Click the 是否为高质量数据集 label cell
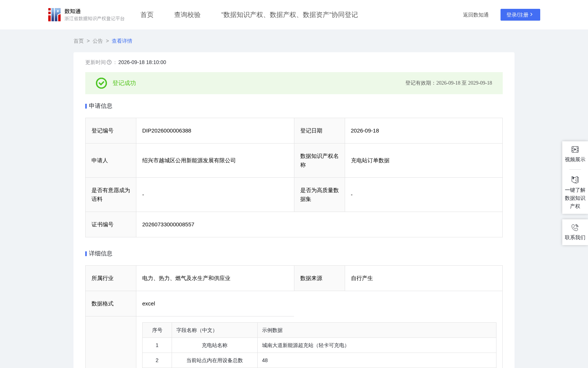588x368 pixels. (x=320, y=195)
